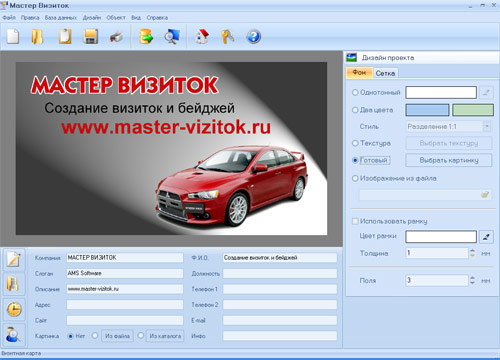Create a new blank card from toolbar
Viewport: 500px width, 360px height.
(13, 36)
